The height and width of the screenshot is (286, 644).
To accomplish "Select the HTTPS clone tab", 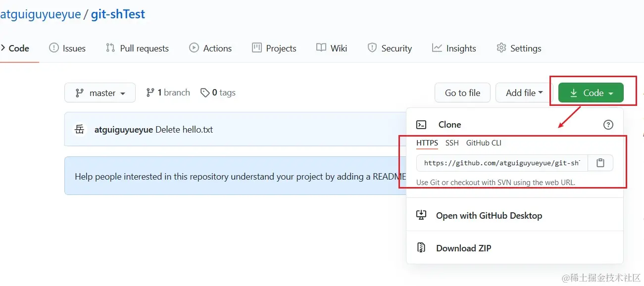I will [427, 143].
